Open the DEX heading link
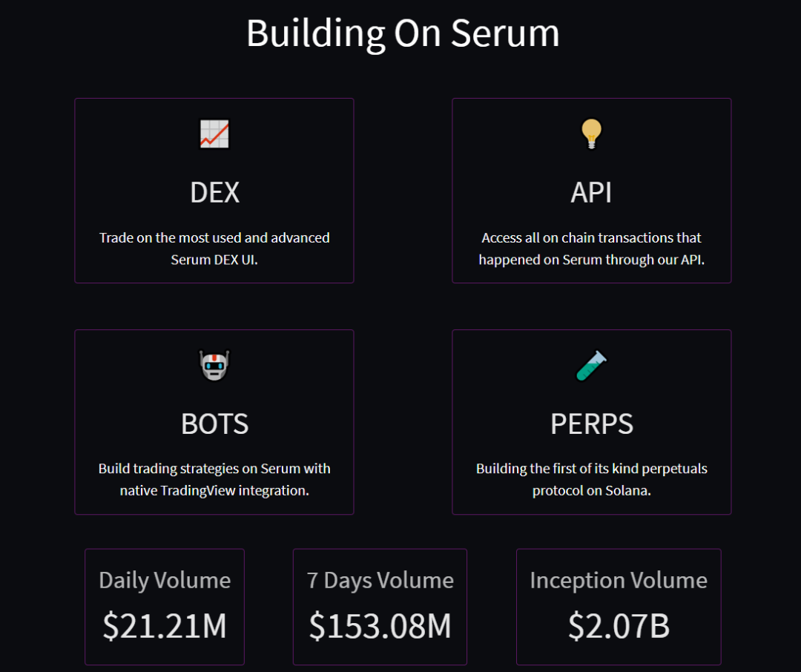Viewport: 801px width, 672px height. point(214,193)
